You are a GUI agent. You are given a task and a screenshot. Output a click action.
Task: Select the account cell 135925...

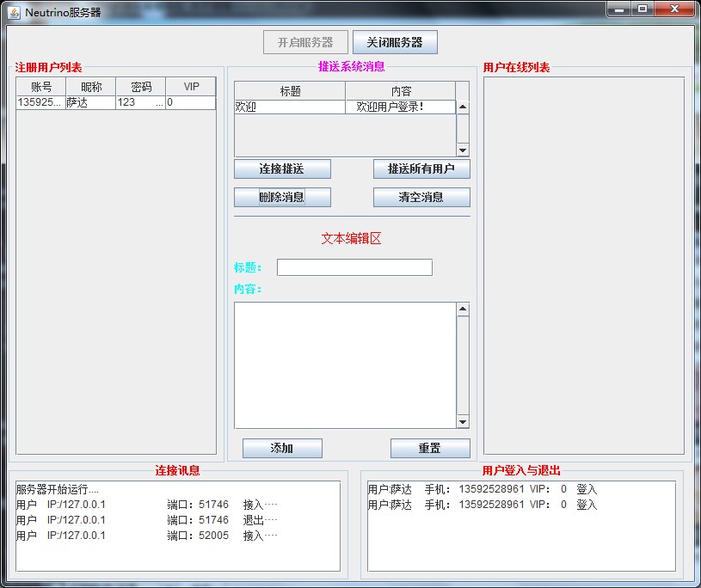[x=41, y=102]
